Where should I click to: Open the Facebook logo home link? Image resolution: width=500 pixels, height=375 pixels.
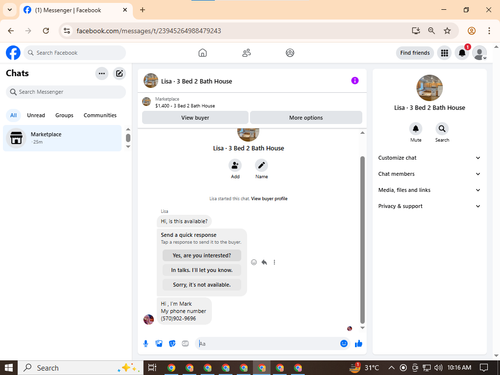tap(13, 53)
